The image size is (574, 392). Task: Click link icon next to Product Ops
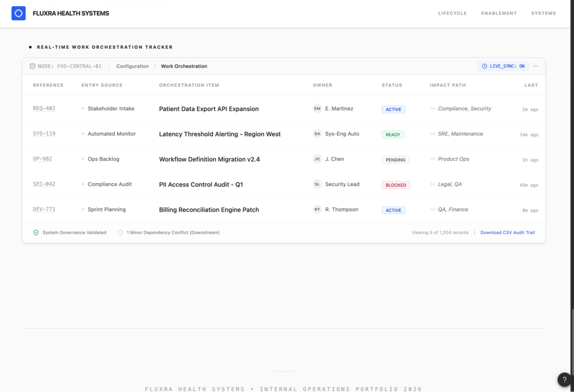point(433,159)
